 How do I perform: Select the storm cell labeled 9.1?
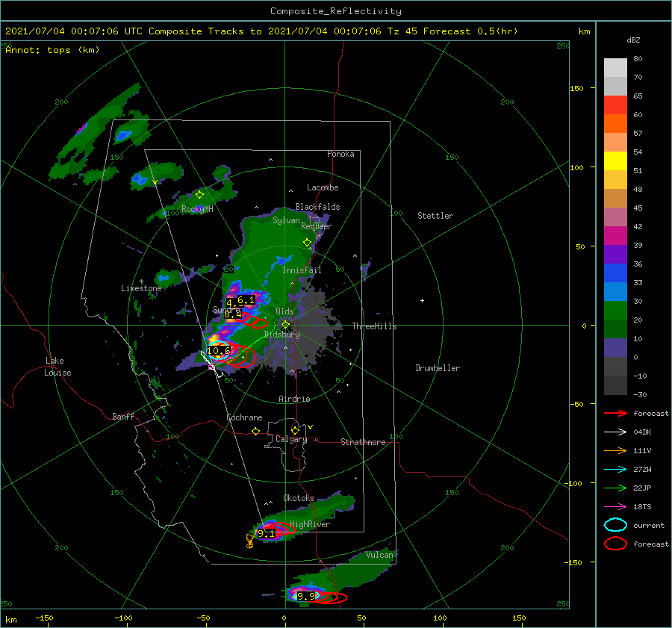[x=266, y=534]
